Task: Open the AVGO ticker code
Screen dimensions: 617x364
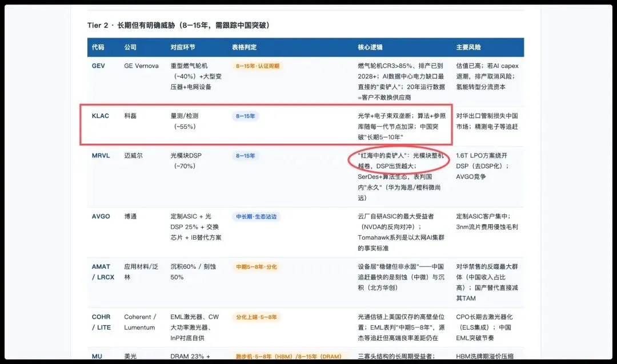Action: pyautogui.click(x=101, y=217)
